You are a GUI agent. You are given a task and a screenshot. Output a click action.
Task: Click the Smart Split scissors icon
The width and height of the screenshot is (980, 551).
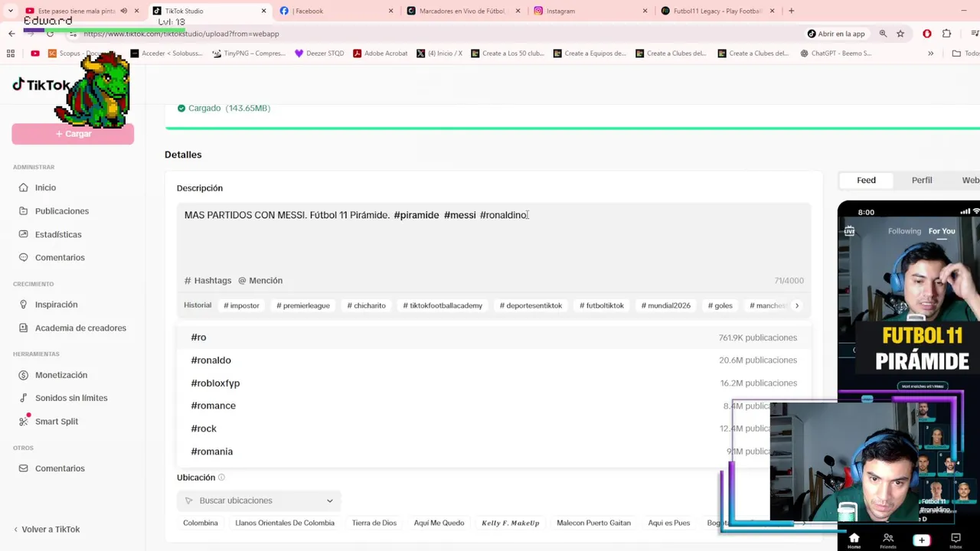click(x=23, y=422)
